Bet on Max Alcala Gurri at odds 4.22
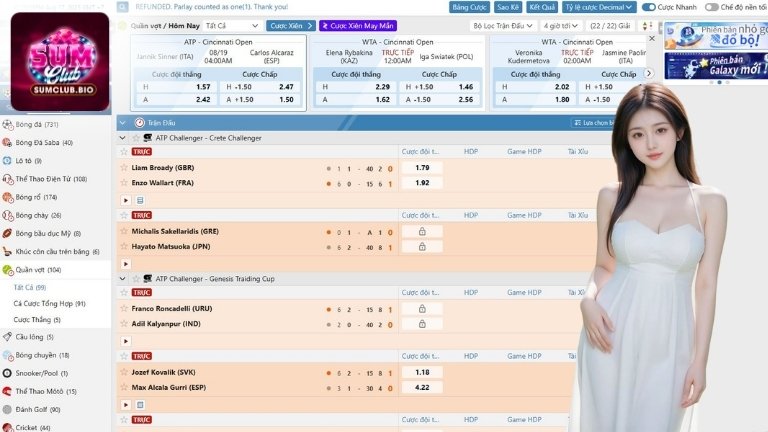This screenshot has height=432, width=768. point(422,387)
